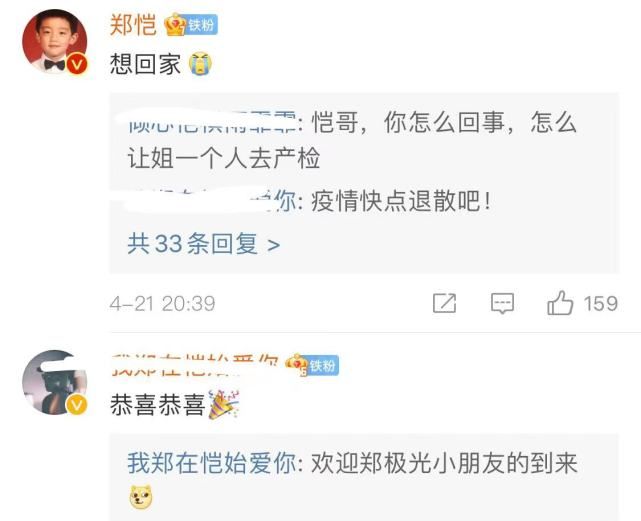The image size is (641, 521).
Task: Tap the orange verified V badge on 郑恺's avatar
Action: (77, 64)
